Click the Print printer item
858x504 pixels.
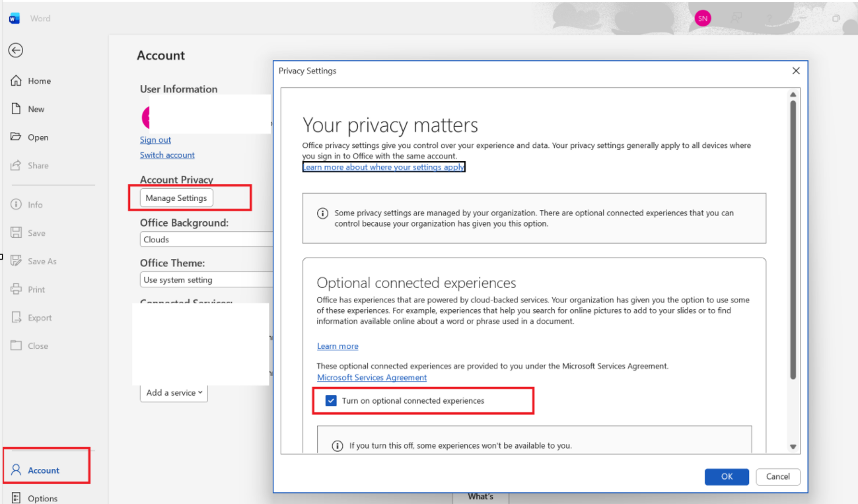pos(28,289)
